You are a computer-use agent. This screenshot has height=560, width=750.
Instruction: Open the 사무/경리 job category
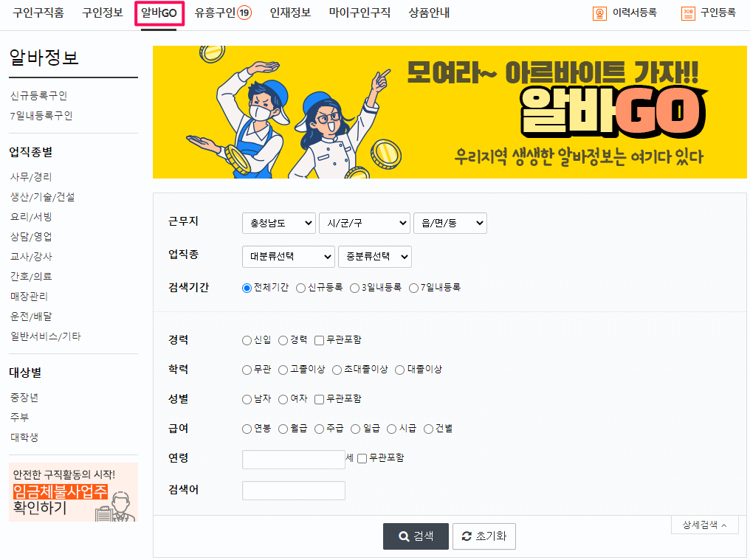31,177
